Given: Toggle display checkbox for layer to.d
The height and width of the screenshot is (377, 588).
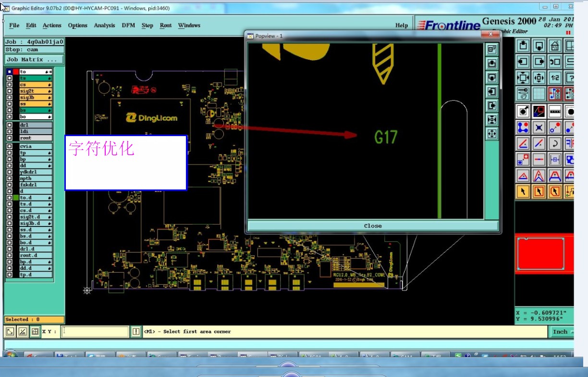Looking at the screenshot, I should (x=9, y=198).
